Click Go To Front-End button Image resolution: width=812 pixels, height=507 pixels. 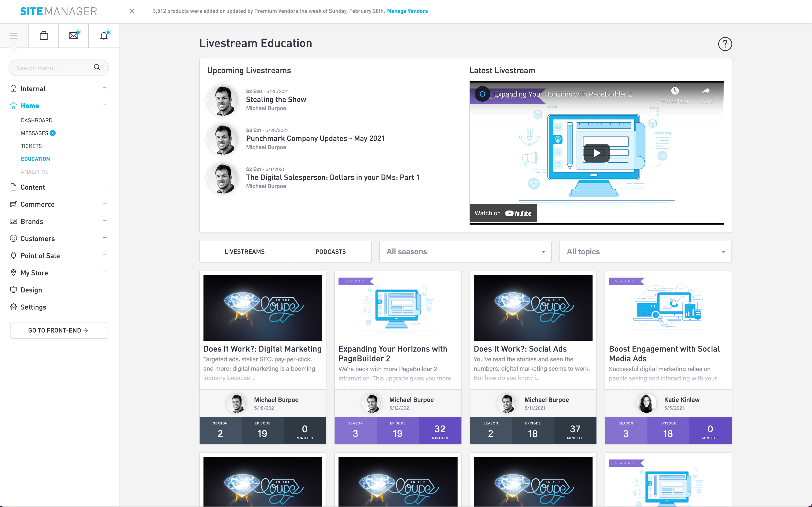click(59, 330)
